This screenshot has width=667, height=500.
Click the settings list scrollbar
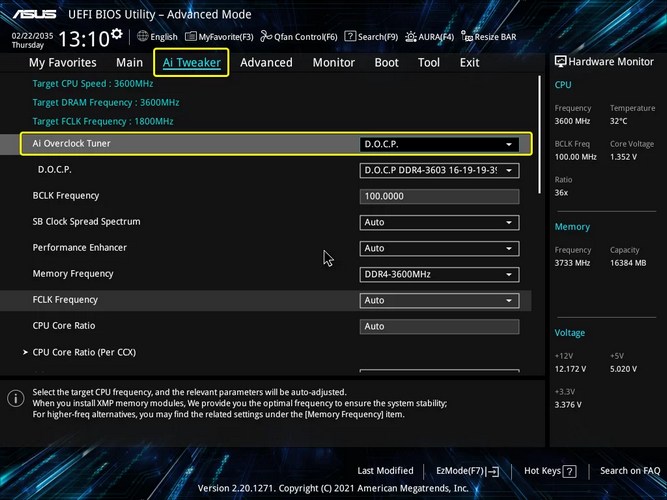[540, 135]
